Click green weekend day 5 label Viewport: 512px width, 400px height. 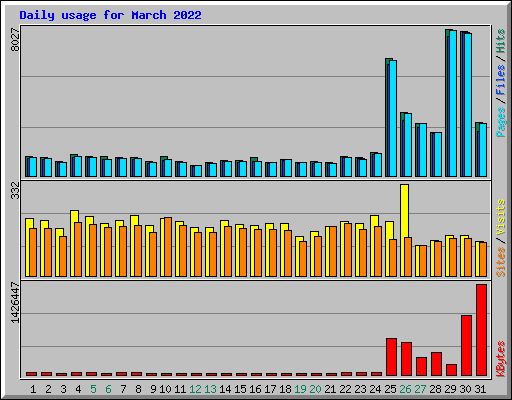(93, 389)
